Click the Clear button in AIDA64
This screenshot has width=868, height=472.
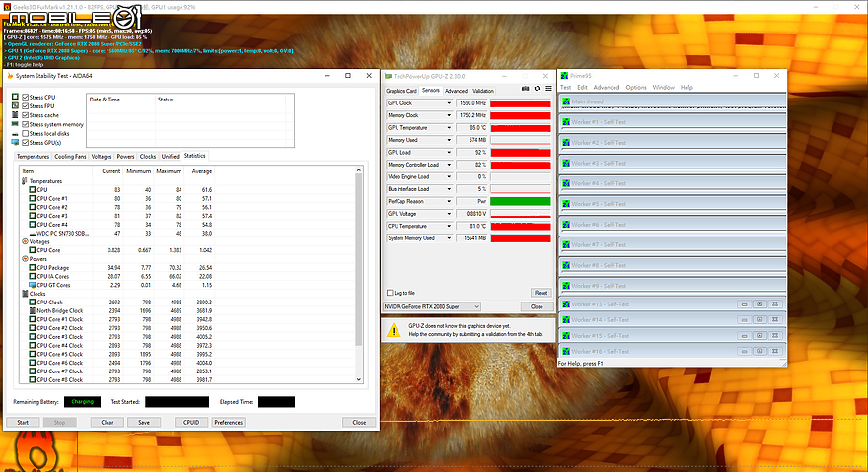[108, 422]
